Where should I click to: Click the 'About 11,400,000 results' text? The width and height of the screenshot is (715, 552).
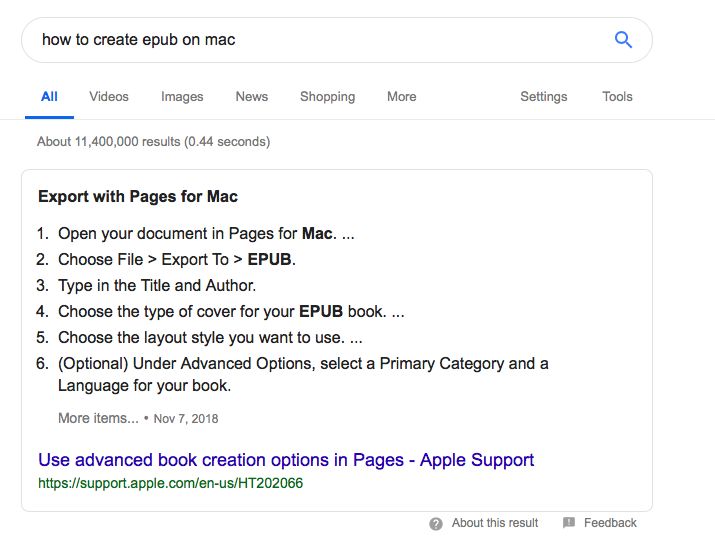(153, 142)
